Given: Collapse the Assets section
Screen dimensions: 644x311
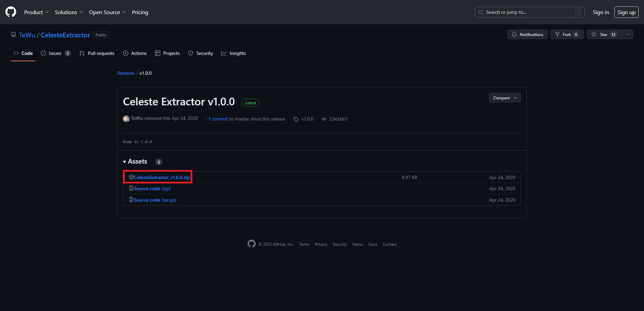Looking at the screenshot, I should [x=135, y=162].
